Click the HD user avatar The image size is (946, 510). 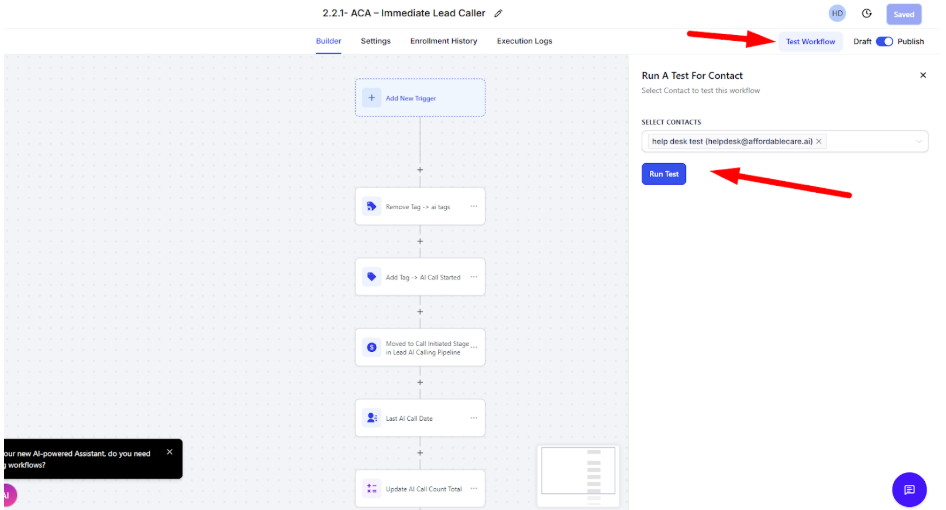(837, 14)
